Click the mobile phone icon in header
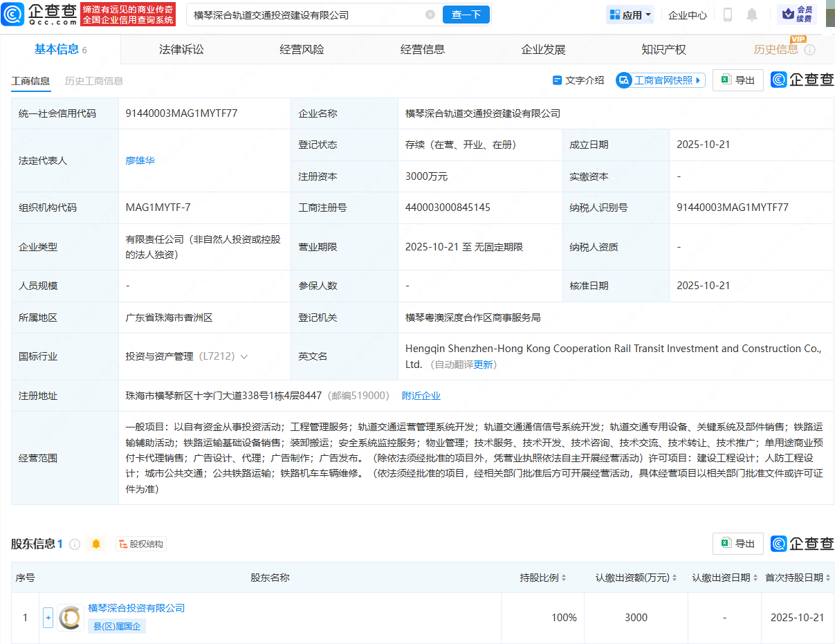Screen dimensions: 835x644 click(x=728, y=15)
